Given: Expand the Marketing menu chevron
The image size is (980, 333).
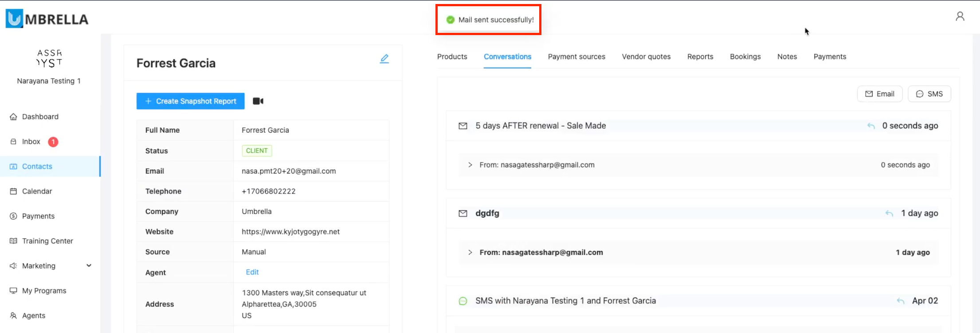Looking at the screenshot, I should click(x=89, y=266).
